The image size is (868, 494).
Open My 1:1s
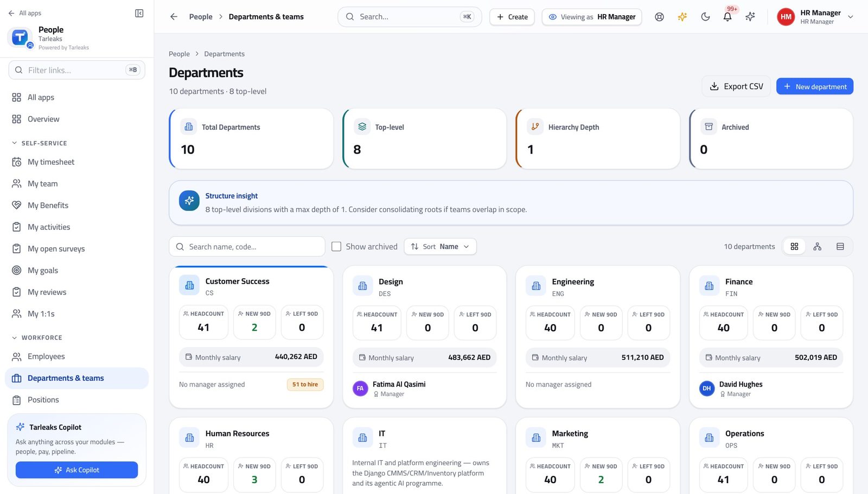click(76, 314)
